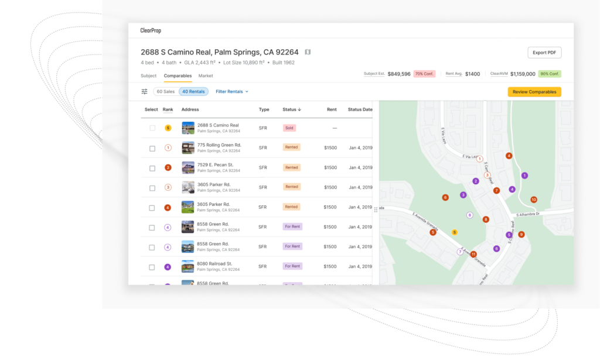Open the filter settings sliders icon
Image resolution: width=600 pixels, height=364 pixels.
(x=145, y=91)
